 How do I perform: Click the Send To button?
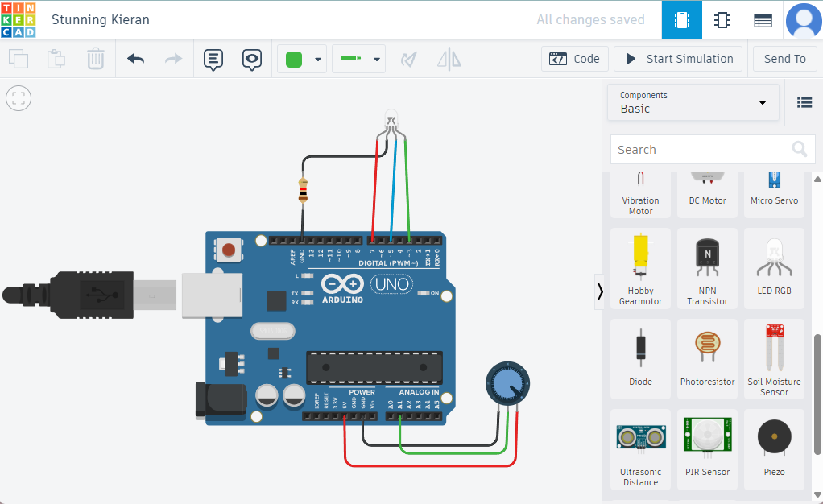tap(784, 59)
